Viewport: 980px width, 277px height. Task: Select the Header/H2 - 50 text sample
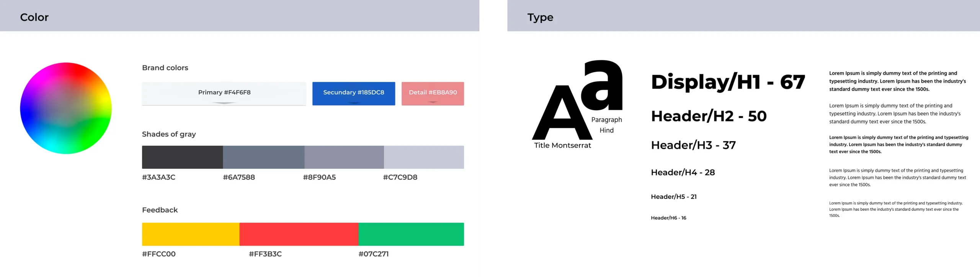(x=709, y=116)
